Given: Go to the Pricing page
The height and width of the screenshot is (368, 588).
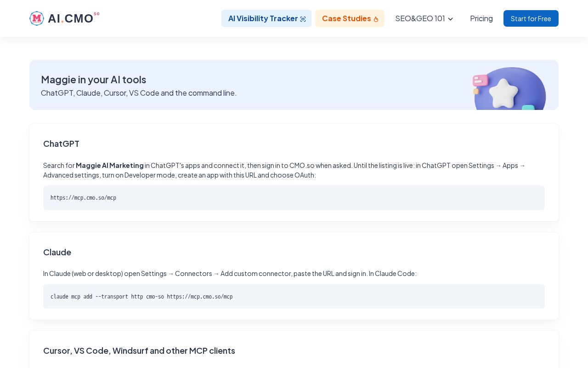Looking at the screenshot, I should coord(481,18).
